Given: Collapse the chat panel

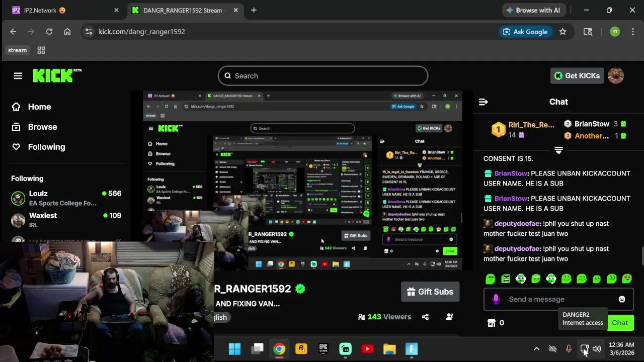Looking at the screenshot, I should [484, 102].
